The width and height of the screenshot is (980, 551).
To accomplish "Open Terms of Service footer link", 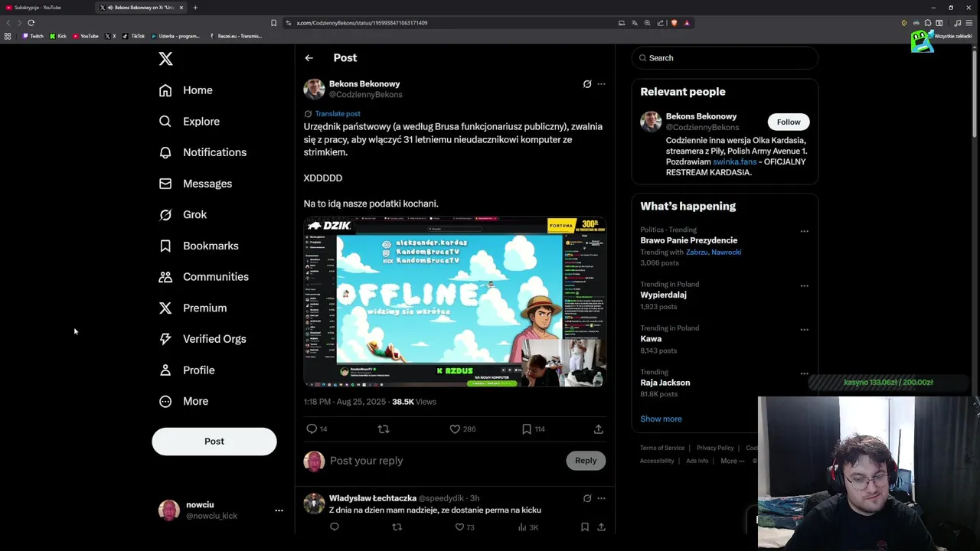I will pos(662,448).
